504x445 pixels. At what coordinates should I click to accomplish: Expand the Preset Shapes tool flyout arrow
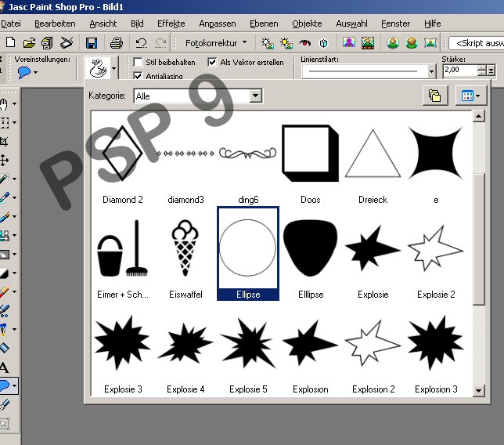point(15,385)
